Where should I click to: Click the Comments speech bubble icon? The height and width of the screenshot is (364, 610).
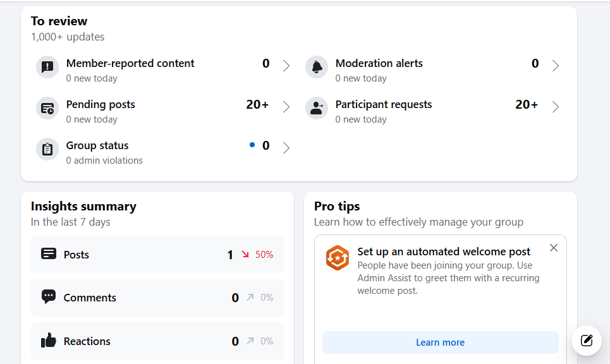[49, 297]
